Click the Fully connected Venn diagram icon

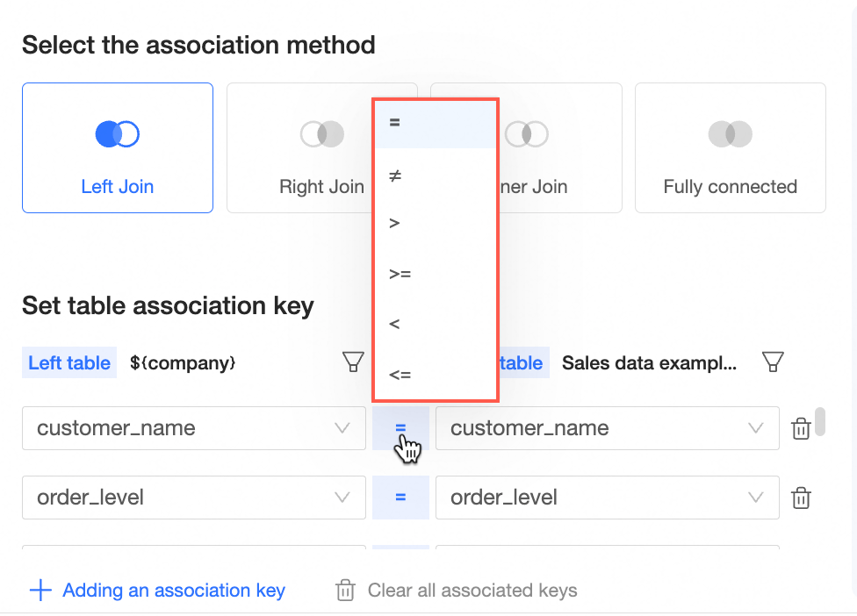(x=730, y=134)
